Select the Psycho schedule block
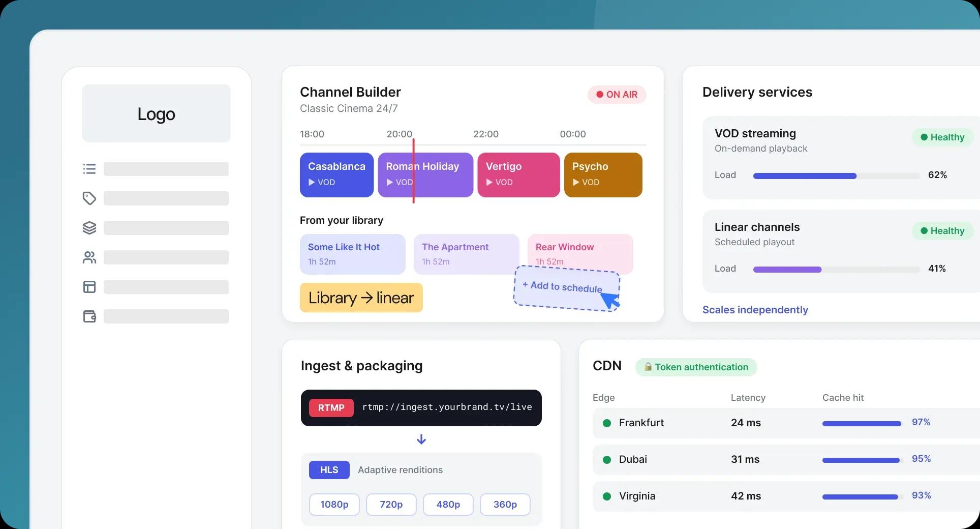The width and height of the screenshot is (980, 529). 603,175
